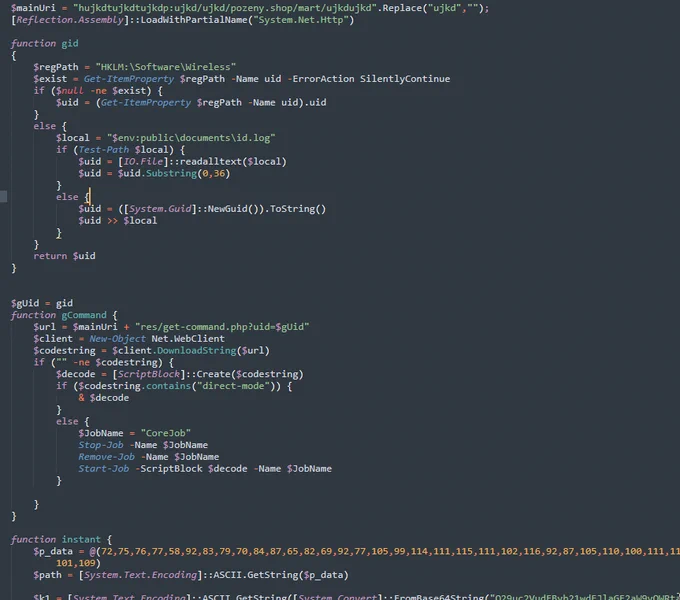Click the '$gUid = gid' assignment line
The height and width of the screenshot is (600, 680).
click(42, 303)
